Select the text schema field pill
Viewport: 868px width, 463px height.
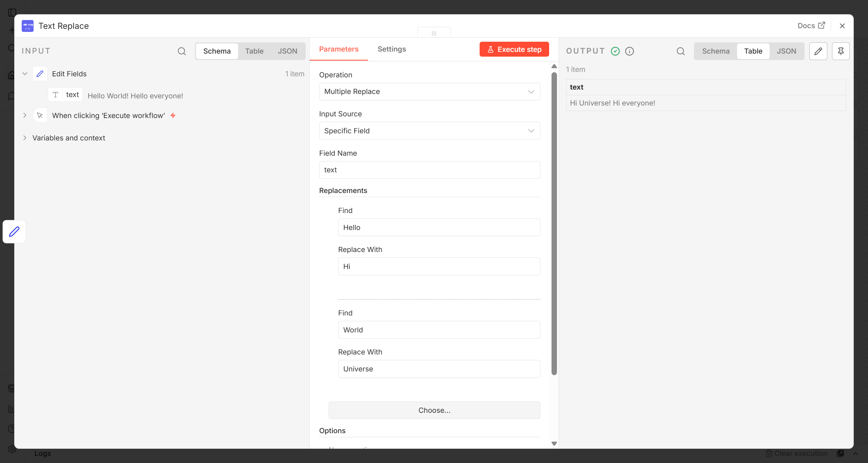click(65, 95)
